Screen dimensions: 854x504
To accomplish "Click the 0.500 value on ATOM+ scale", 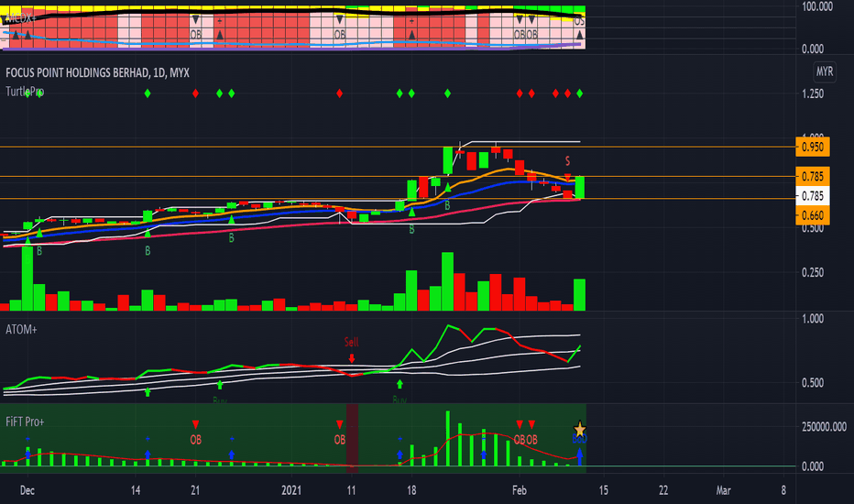I will (x=813, y=383).
